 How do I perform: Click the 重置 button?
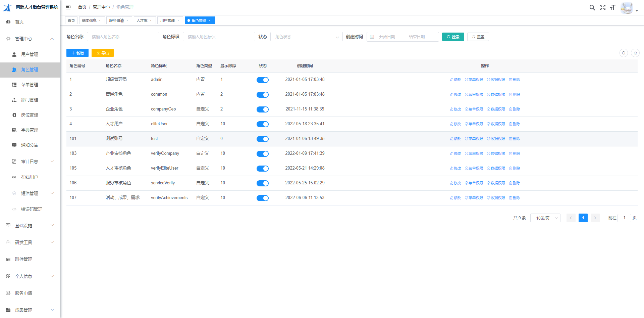[478, 37]
